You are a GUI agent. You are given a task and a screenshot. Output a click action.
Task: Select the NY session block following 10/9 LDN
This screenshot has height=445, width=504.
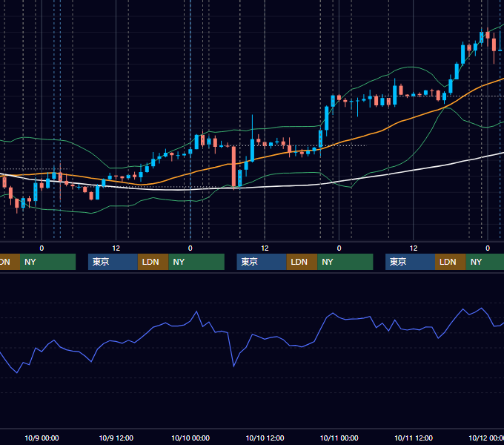(196, 262)
